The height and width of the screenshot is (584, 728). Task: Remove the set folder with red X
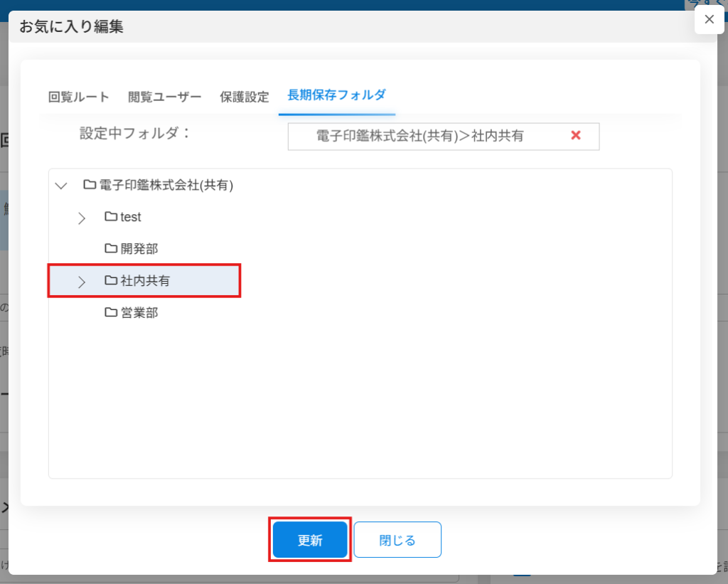pos(576,136)
